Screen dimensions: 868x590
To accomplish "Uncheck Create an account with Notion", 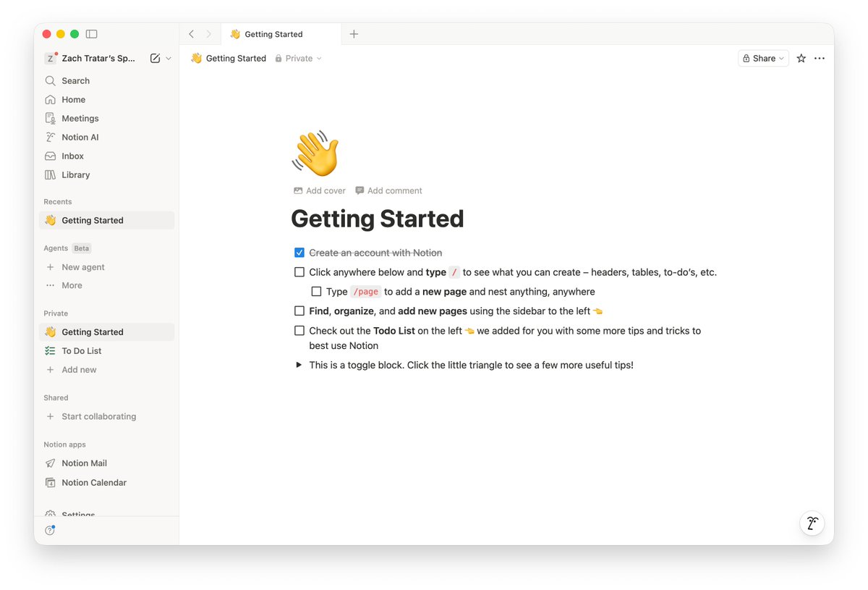I will pos(299,253).
